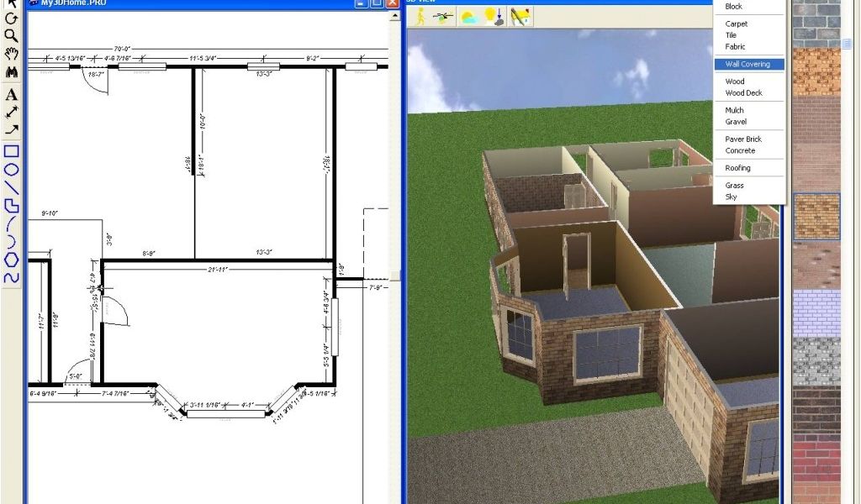The image size is (861, 504).
Task: Click the material palette scrollbar thumb
Action: [x=848, y=42]
